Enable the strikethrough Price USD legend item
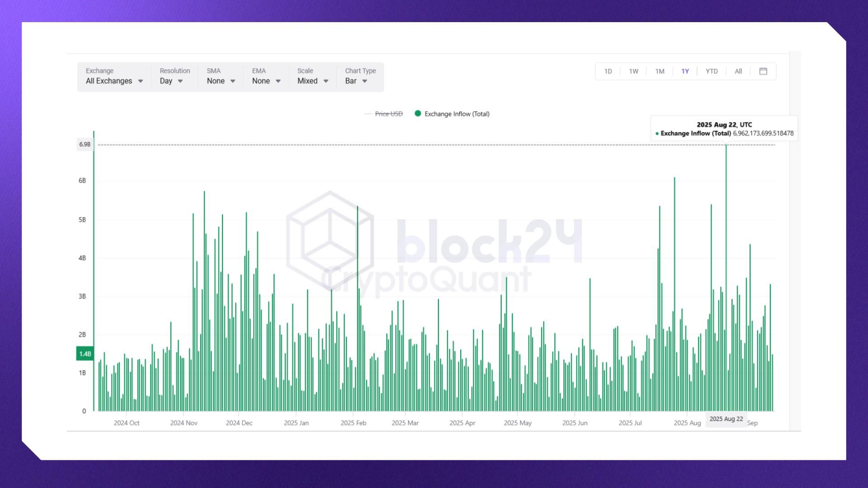Viewport: 868px width, 488px height. [x=388, y=114]
